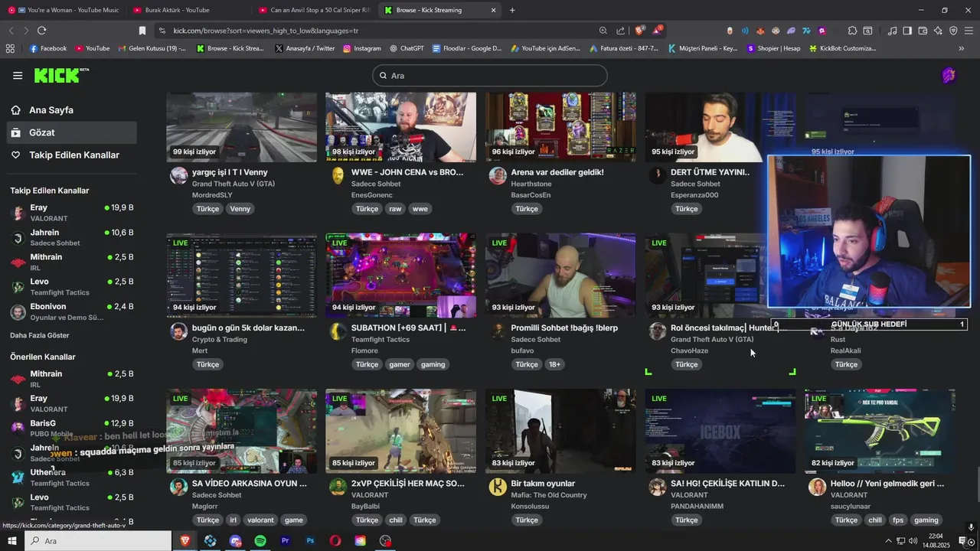Open Jahrein channel in followed channels
This screenshot has height=551, width=980.
pos(72,237)
